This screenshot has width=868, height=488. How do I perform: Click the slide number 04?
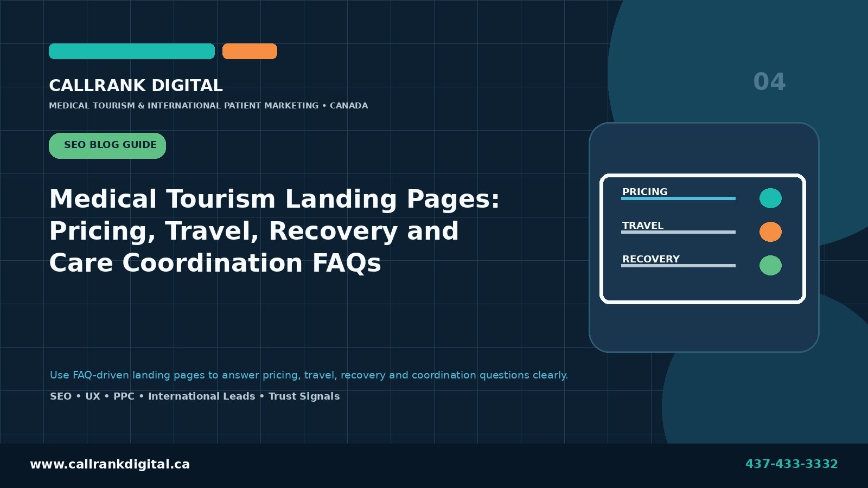pyautogui.click(x=769, y=82)
